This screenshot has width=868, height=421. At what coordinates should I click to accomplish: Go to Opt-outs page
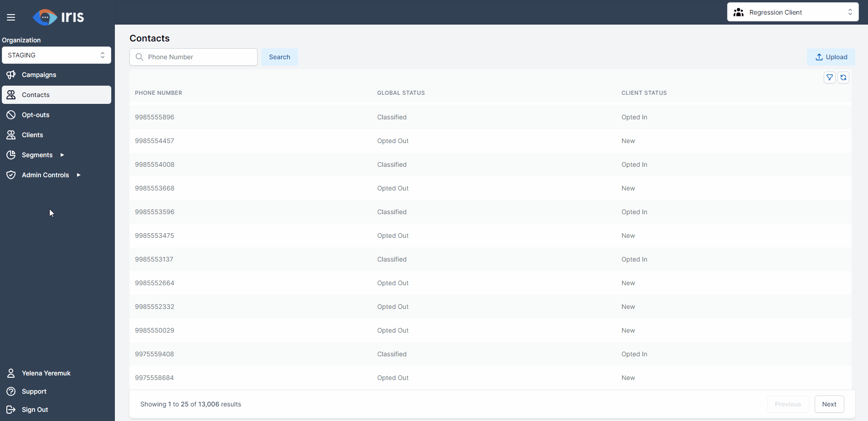pos(57,115)
